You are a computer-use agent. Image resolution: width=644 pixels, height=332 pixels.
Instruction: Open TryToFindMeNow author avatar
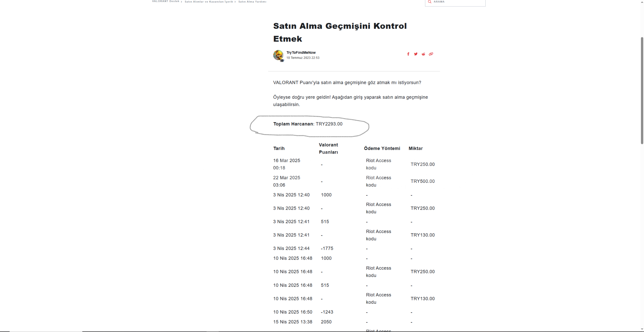click(x=278, y=55)
